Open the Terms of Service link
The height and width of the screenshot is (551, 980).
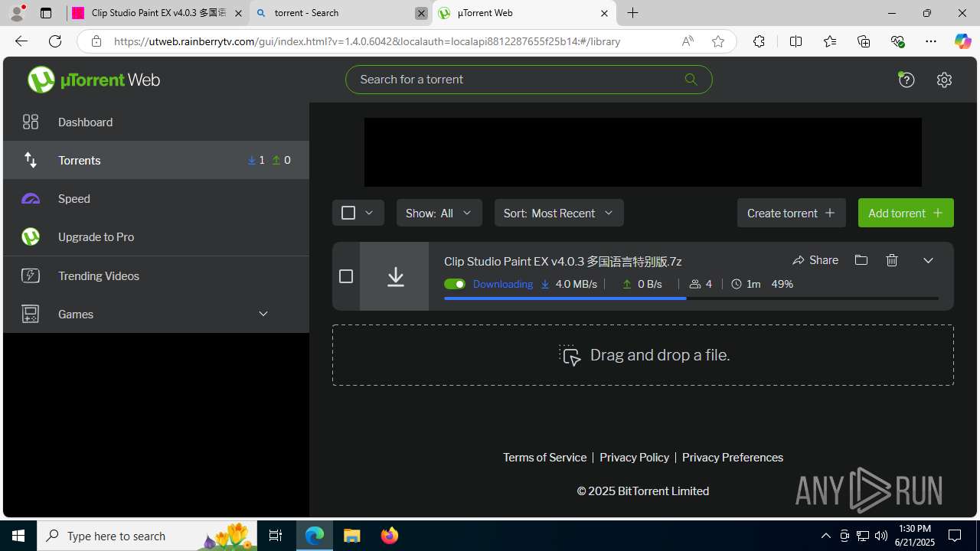click(x=544, y=458)
